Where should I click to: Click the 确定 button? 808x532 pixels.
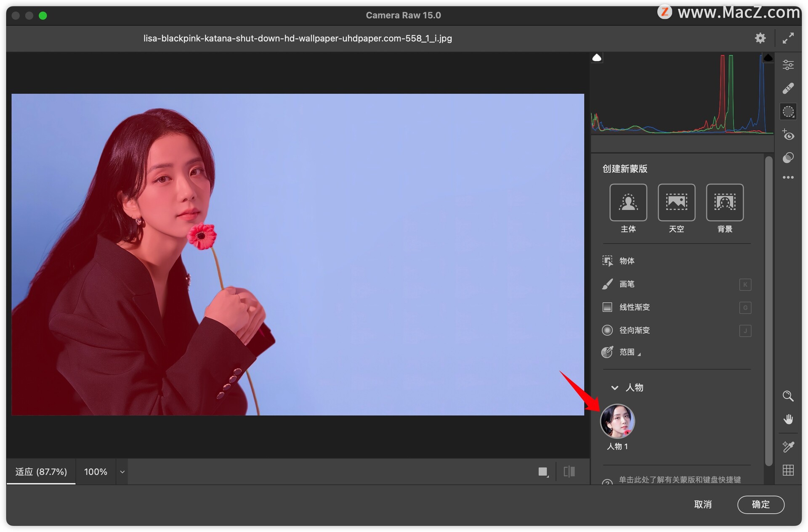(760, 504)
